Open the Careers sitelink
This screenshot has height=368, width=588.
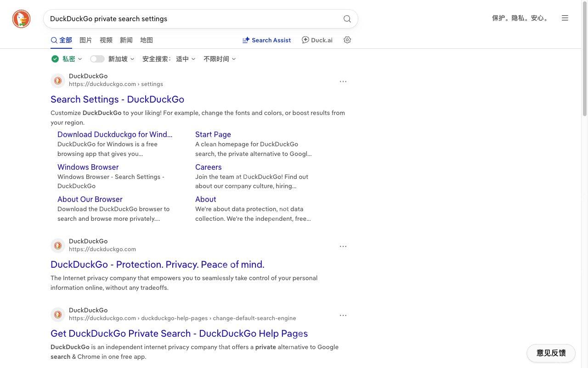209,167
